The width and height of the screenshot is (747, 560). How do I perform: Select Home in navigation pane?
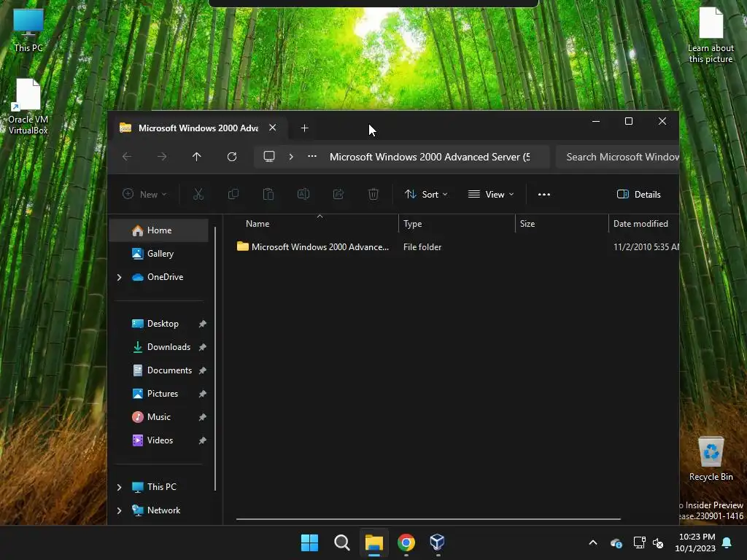click(159, 230)
